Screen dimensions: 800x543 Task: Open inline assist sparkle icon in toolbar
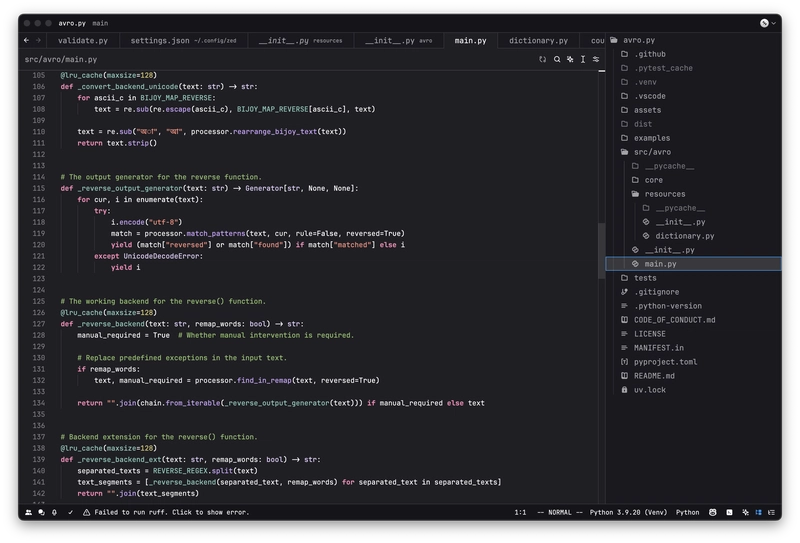click(570, 60)
